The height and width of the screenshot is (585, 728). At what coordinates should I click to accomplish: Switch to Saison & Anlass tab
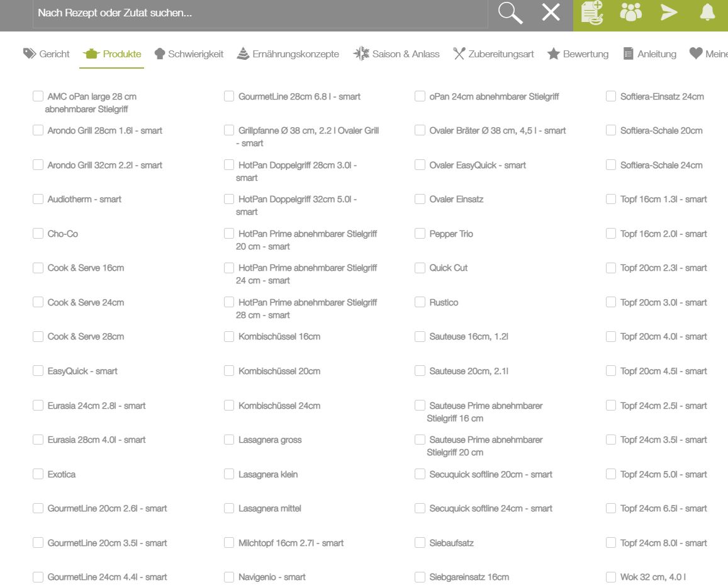point(396,54)
